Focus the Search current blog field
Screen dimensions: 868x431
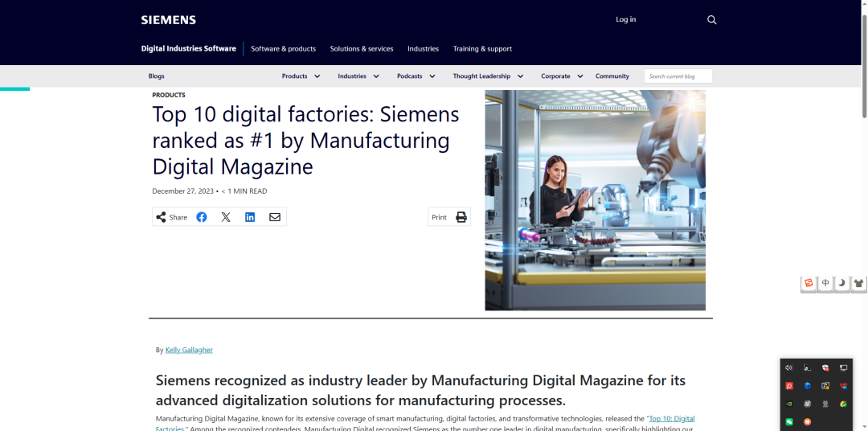pos(678,76)
